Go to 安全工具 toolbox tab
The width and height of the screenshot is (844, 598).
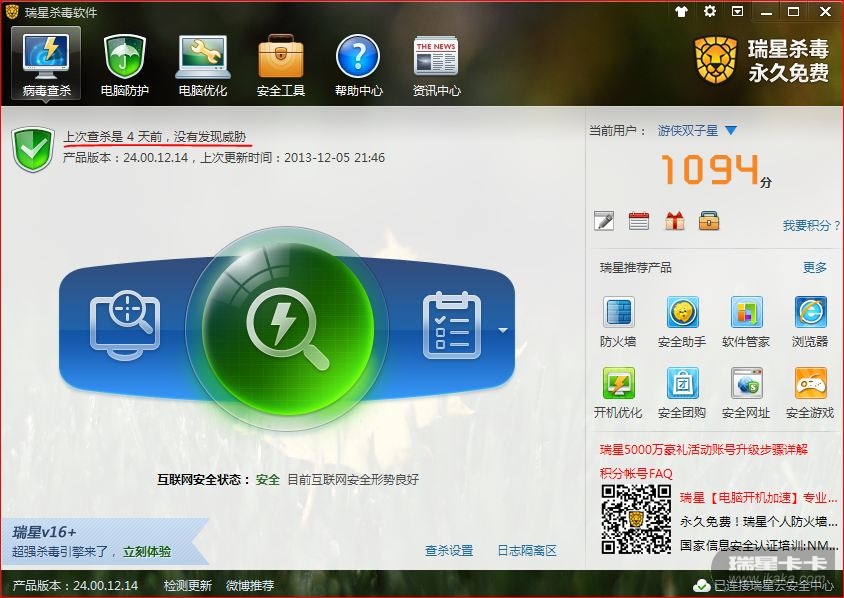[x=281, y=65]
